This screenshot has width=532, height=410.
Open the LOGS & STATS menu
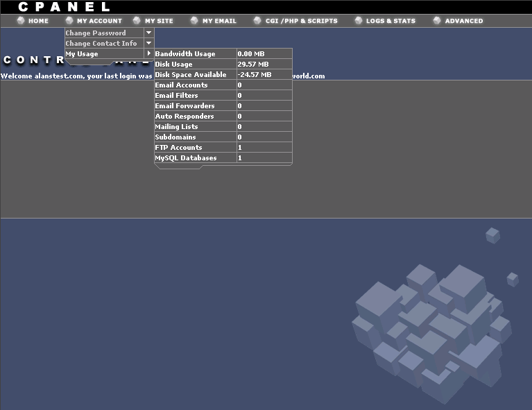(x=391, y=21)
